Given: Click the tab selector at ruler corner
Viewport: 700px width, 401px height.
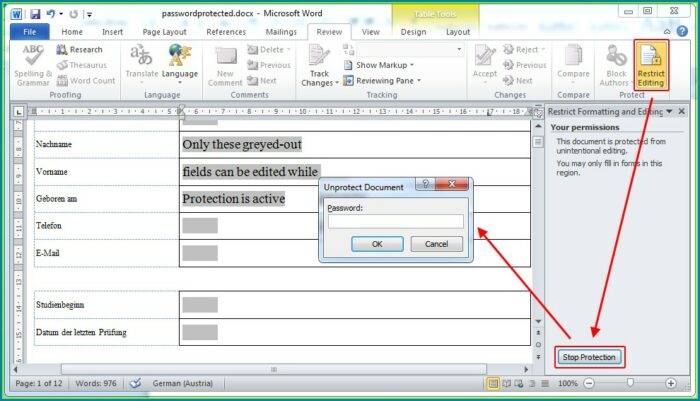Looking at the screenshot, I should coord(18,112).
